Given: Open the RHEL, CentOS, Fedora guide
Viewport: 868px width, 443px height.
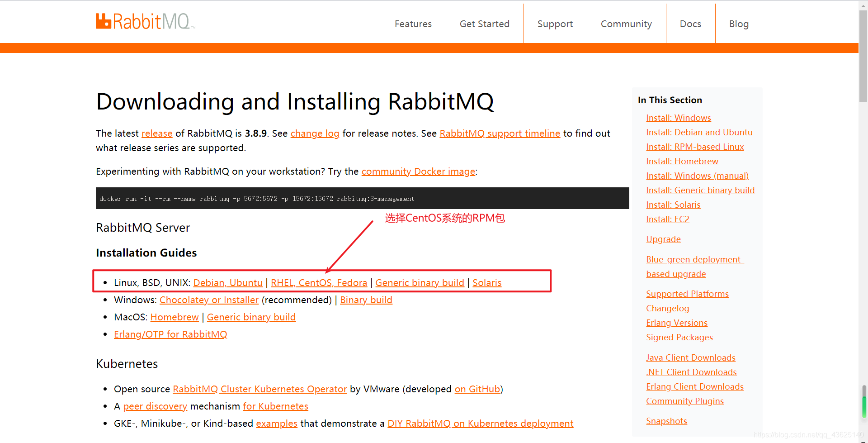Looking at the screenshot, I should 319,283.
